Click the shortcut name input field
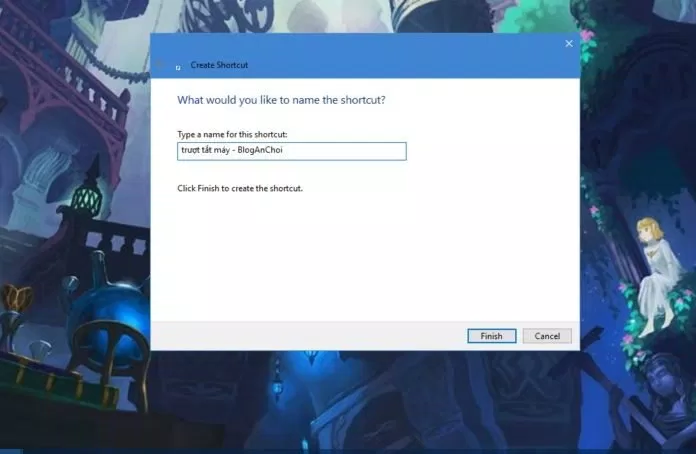This screenshot has width=696, height=454. (x=292, y=151)
